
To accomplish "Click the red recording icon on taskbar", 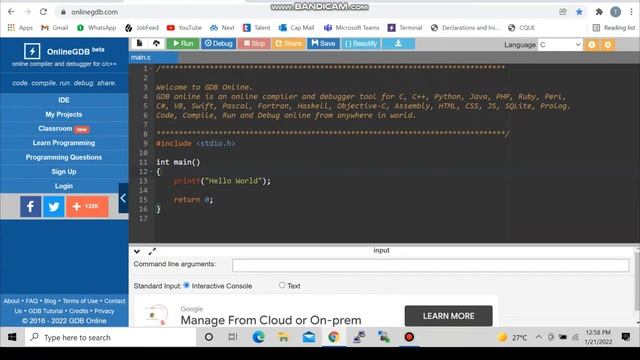I will click(409, 337).
